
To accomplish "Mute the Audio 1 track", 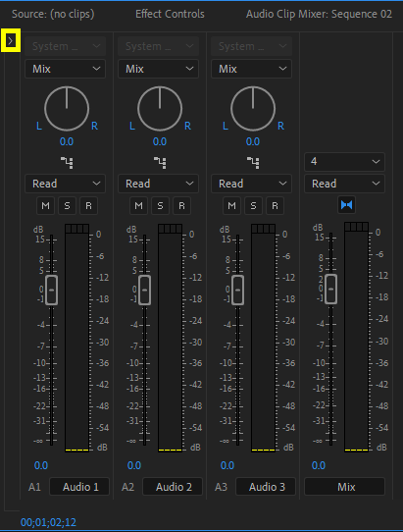I will [x=45, y=205].
